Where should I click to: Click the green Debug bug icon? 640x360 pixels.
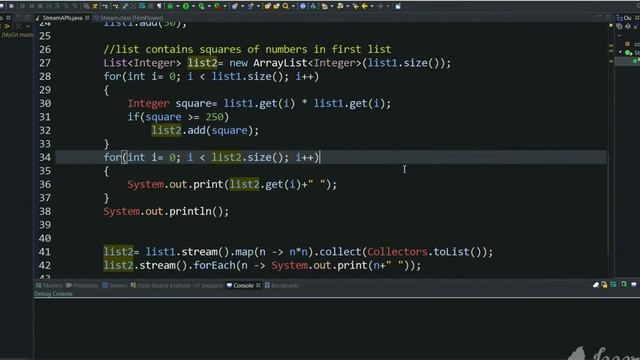click(x=170, y=6)
